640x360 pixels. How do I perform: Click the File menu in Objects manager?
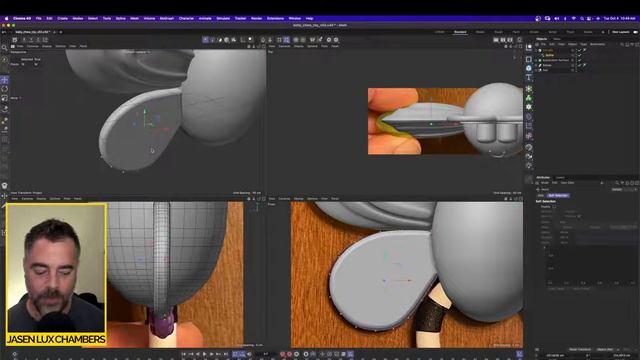[x=543, y=44]
